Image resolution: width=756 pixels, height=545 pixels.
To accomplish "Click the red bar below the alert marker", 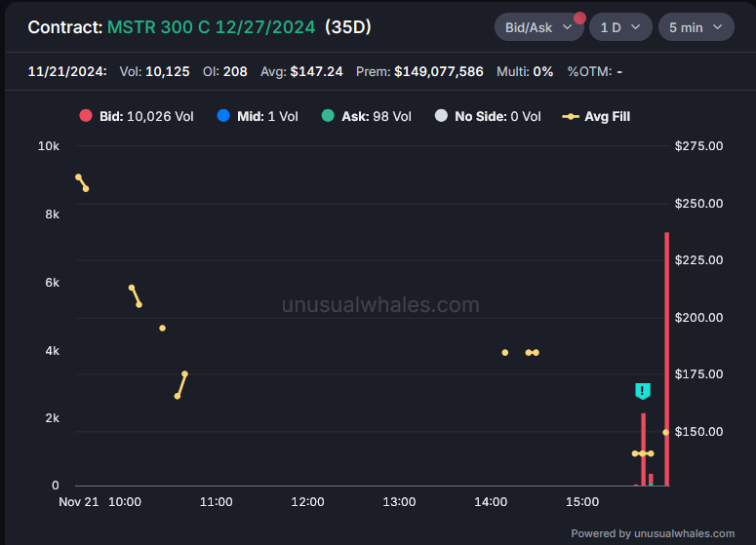I will 643,449.
